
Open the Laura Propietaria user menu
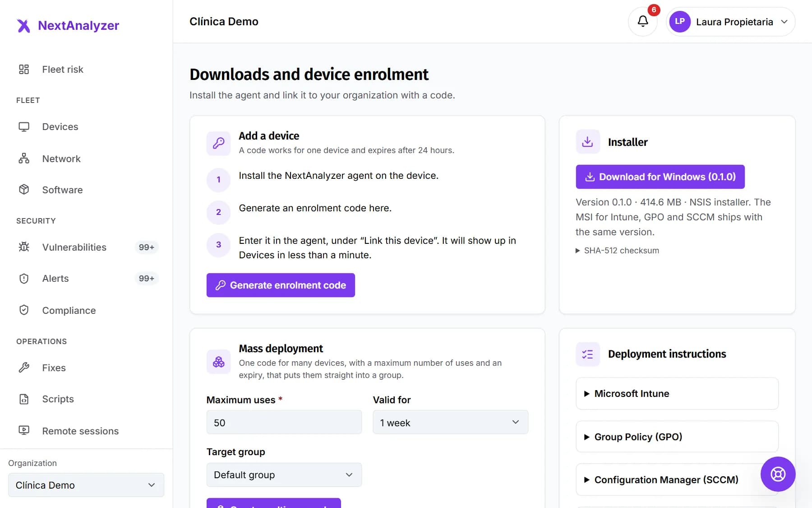[730, 22]
